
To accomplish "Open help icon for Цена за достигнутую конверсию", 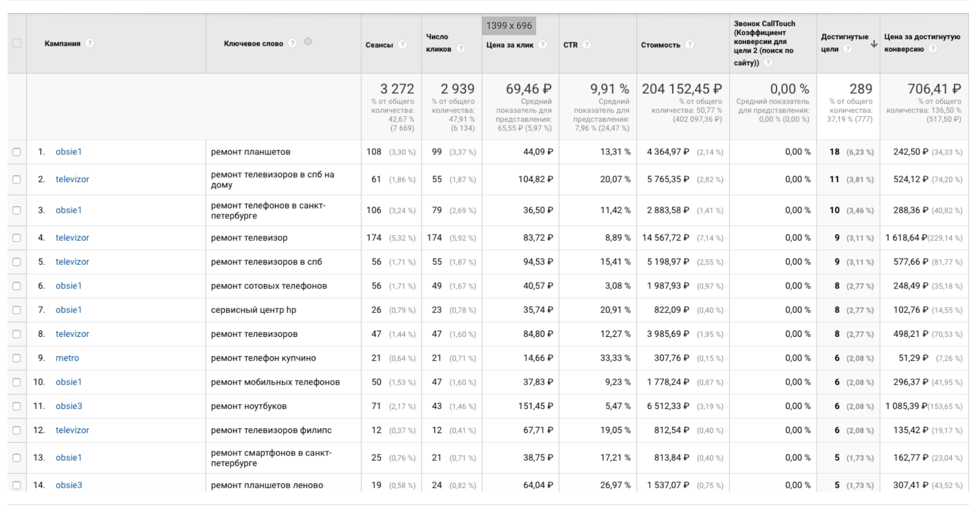I will [933, 49].
